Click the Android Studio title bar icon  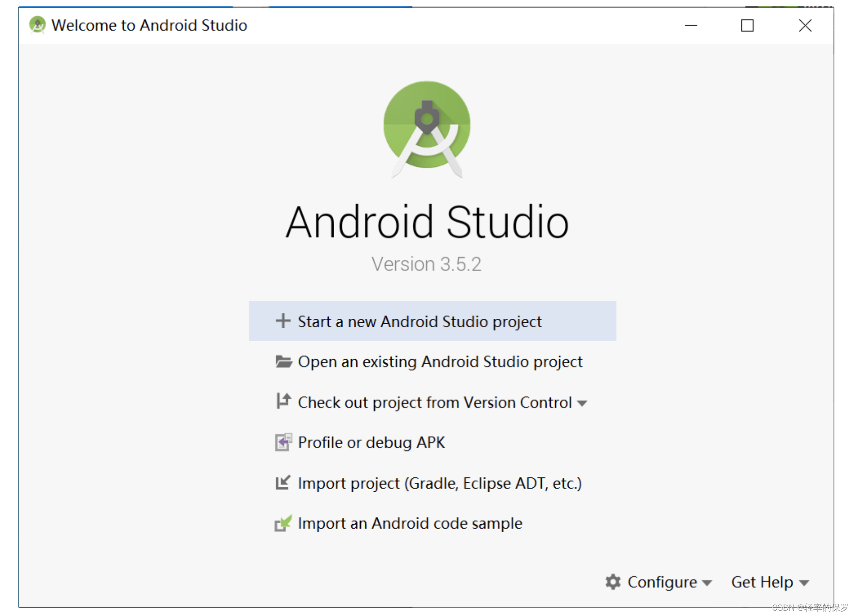point(37,25)
